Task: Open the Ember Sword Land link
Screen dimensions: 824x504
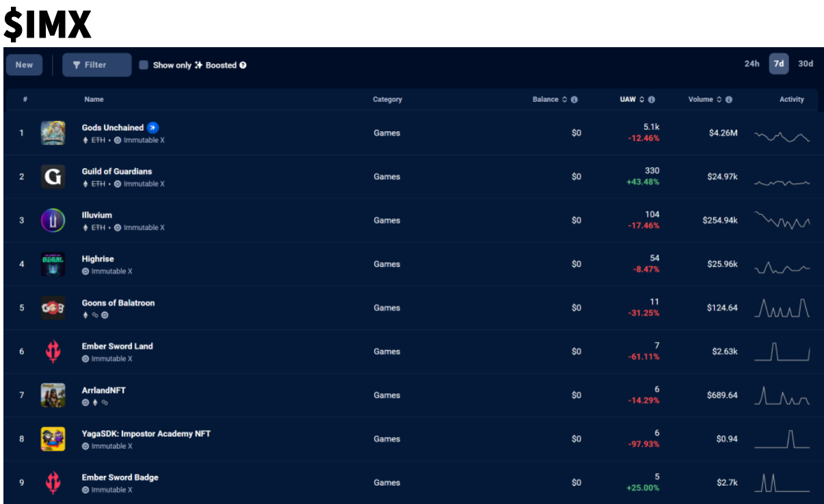Action: click(x=118, y=346)
